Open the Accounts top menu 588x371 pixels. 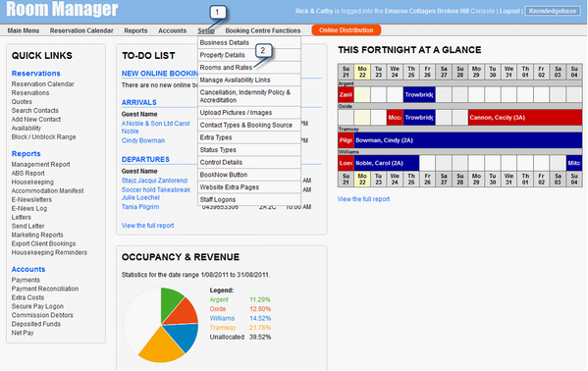[172, 30]
